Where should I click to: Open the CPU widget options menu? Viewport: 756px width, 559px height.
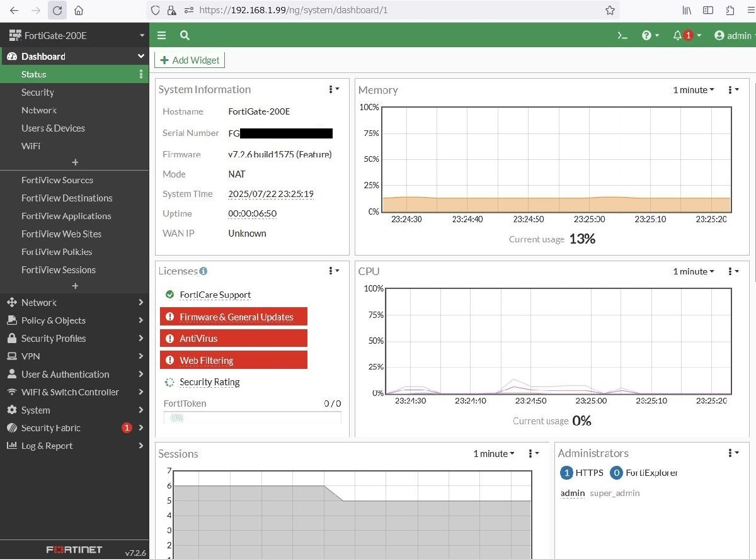[x=733, y=271]
